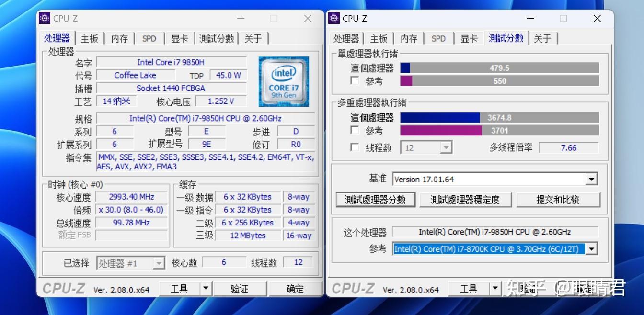Viewport: 644px width, 315px height.
Task: Open 測試分數 tab in left window
Action: 217,39
